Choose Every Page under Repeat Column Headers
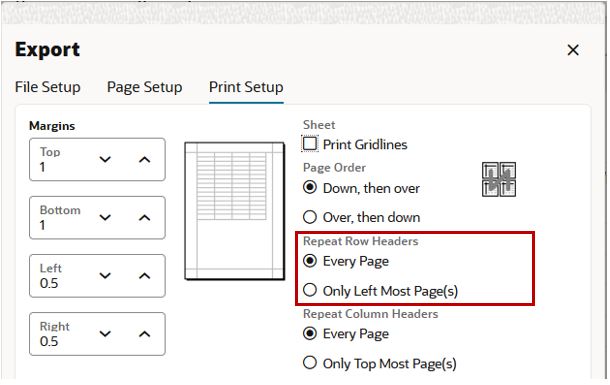 [310, 333]
